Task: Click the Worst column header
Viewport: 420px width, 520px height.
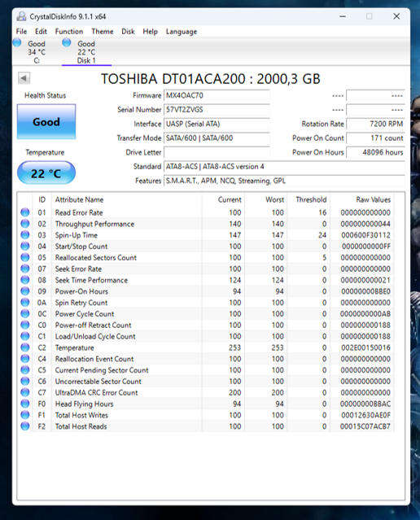Action: (x=274, y=199)
